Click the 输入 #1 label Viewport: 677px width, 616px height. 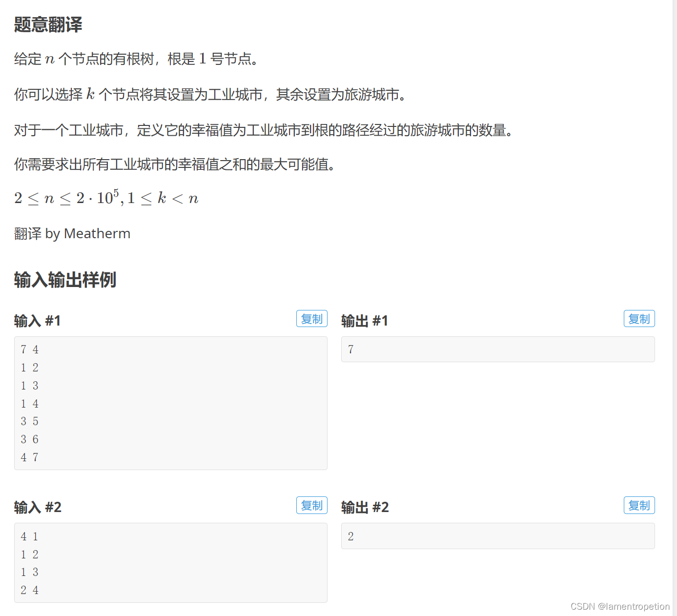37,321
